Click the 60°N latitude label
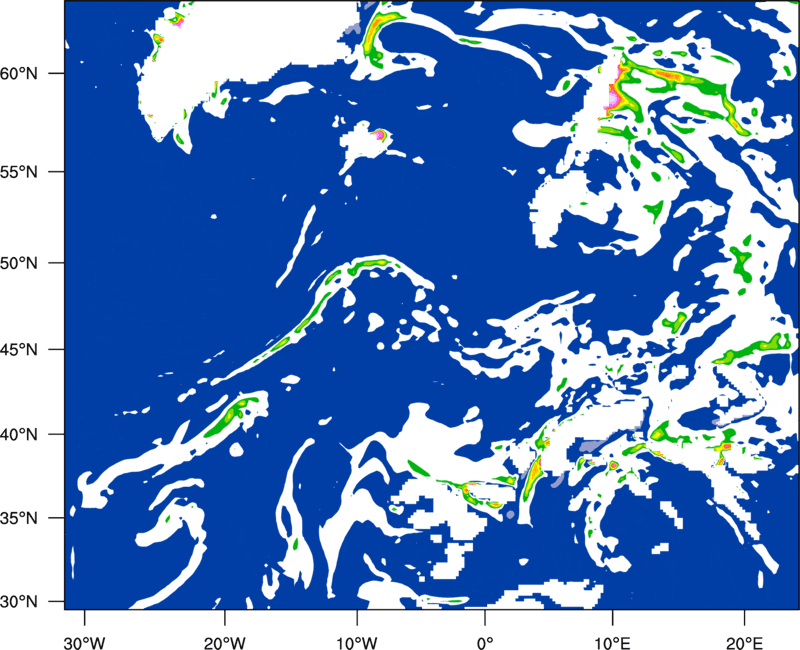 pyautogui.click(x=19, y=73)
